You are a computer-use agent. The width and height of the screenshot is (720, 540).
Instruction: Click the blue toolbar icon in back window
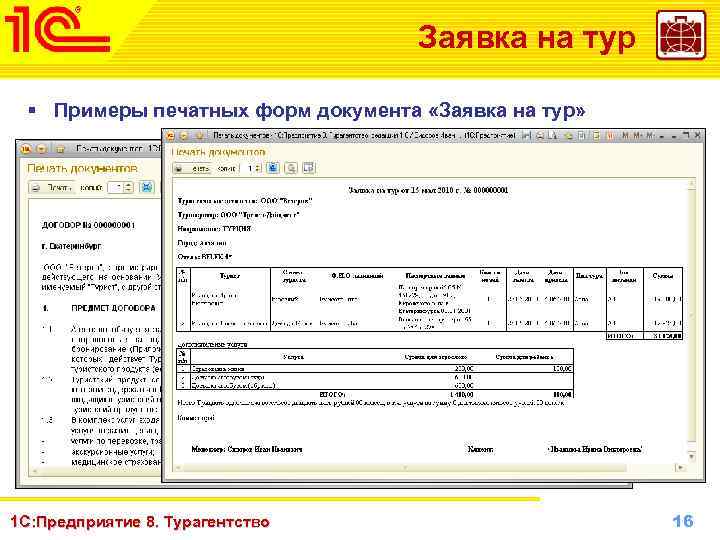point(146,187)
